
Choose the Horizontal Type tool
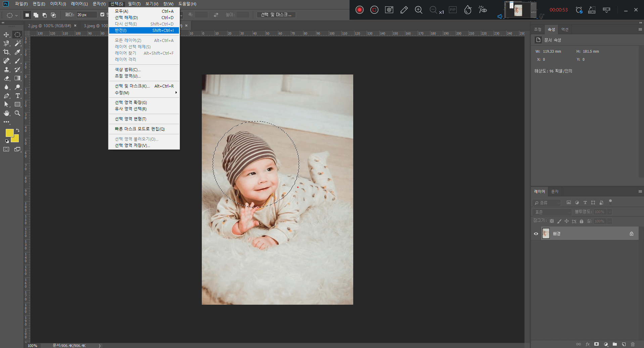point(17,96)
